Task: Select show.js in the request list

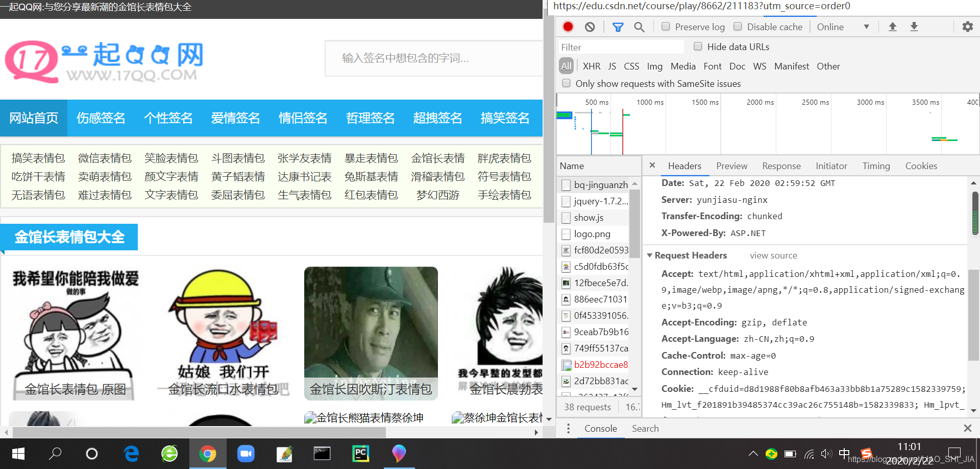Action: pos(589,217)
